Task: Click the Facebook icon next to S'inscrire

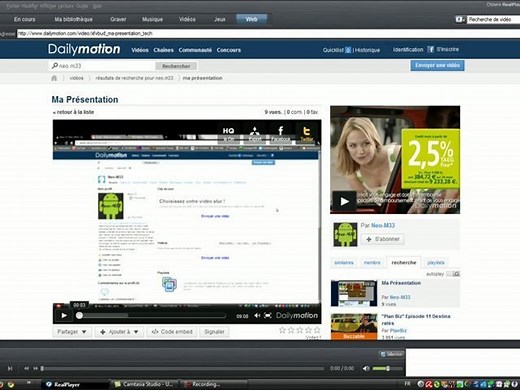Action: [x=430, y=49]
